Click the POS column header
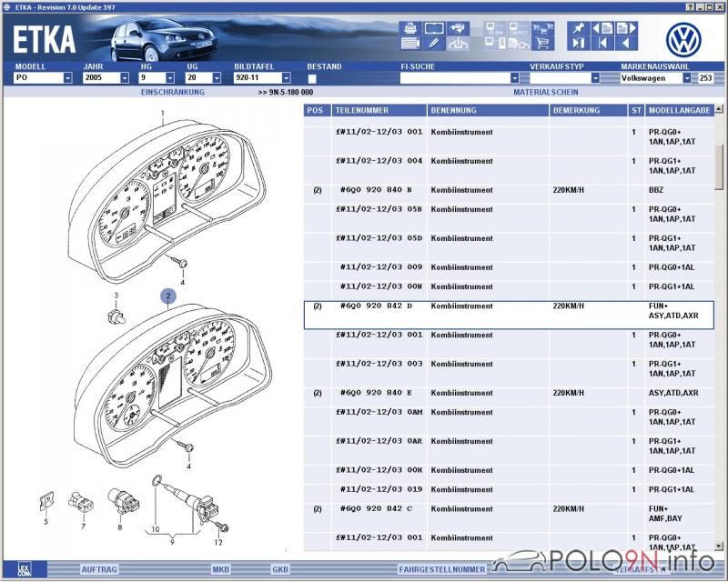This screenshot has width=728, height=582. (x=318, y=110)
